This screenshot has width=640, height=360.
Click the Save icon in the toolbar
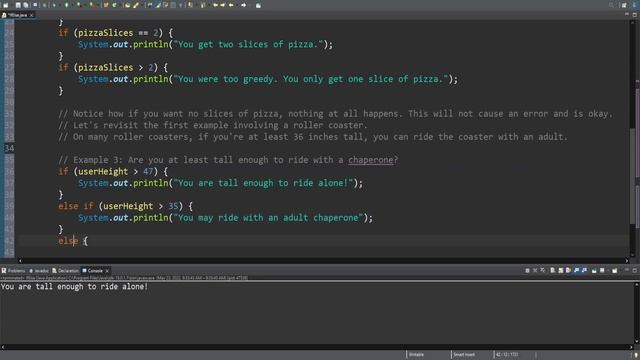coord(18,5)
